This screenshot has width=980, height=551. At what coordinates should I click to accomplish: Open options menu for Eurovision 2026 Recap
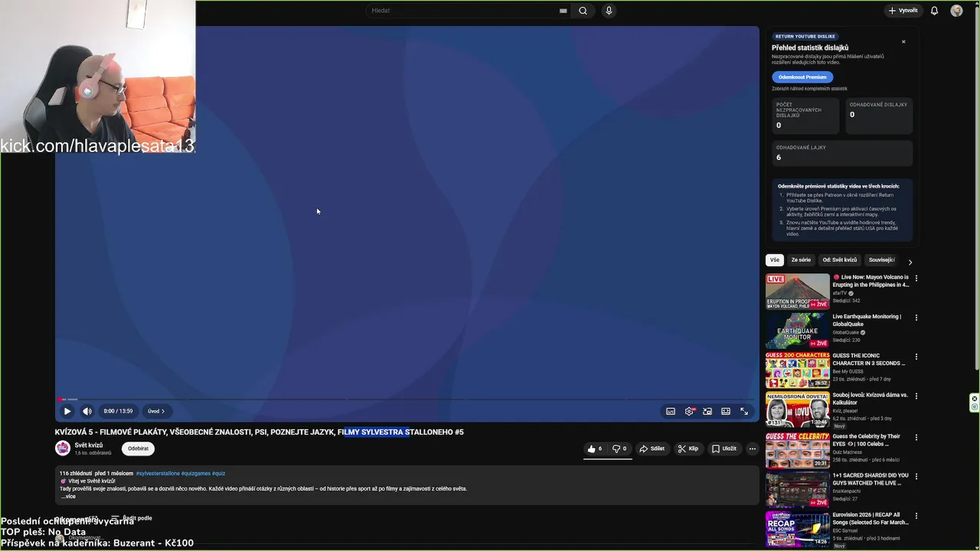tap(916, 516)
